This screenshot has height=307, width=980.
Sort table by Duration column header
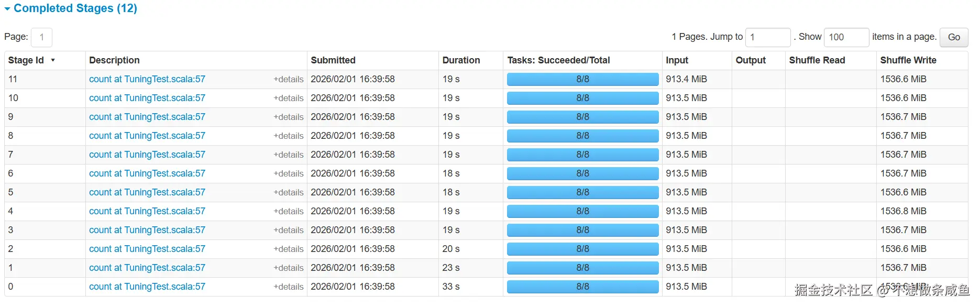point(461,60)
